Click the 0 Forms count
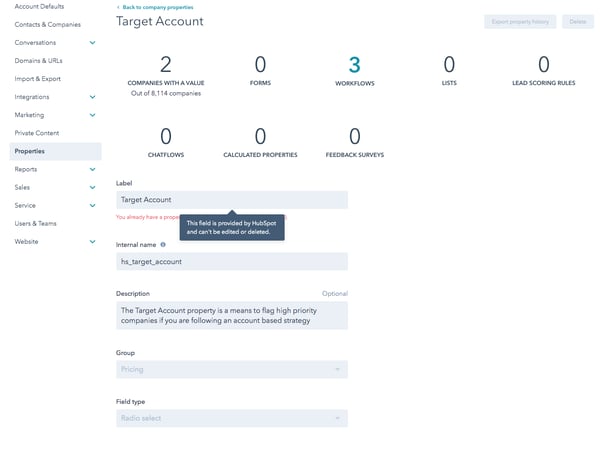The width and height of the screenshot is (600, 450). pos(260,64)
